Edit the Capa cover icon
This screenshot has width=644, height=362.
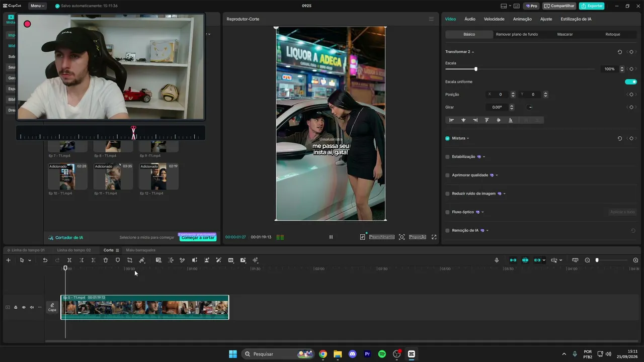(x=52, y=307)
